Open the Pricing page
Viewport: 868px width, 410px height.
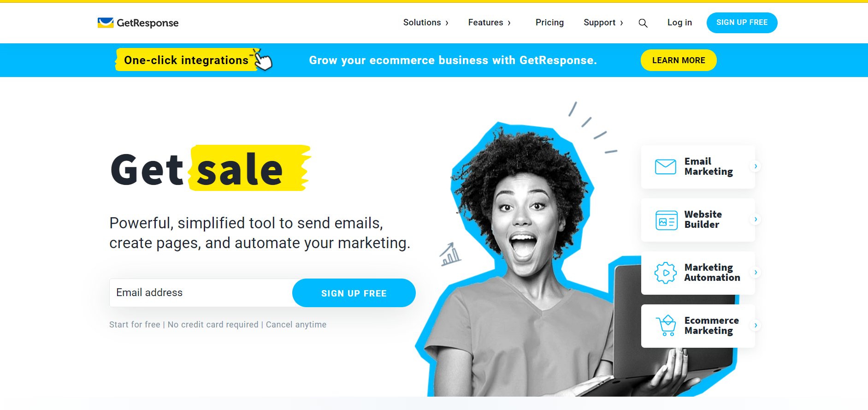tap(549, 23)
